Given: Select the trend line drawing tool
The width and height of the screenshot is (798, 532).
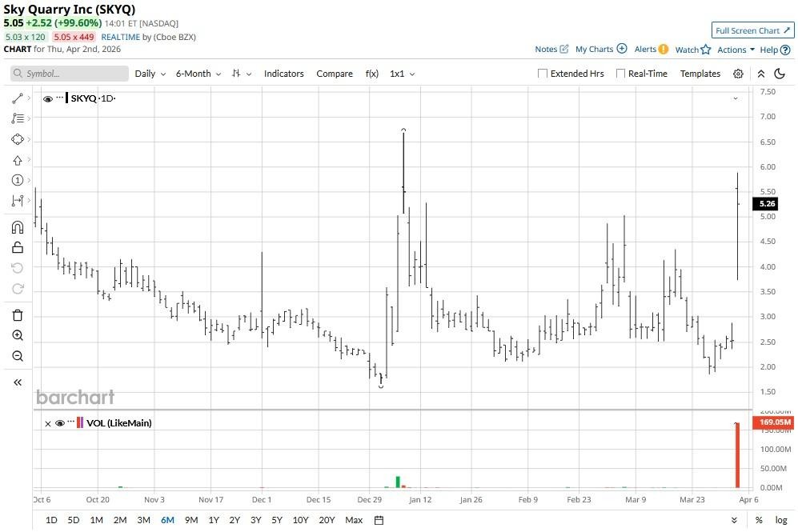Looking at the screenshot, I should pos(18,98).
